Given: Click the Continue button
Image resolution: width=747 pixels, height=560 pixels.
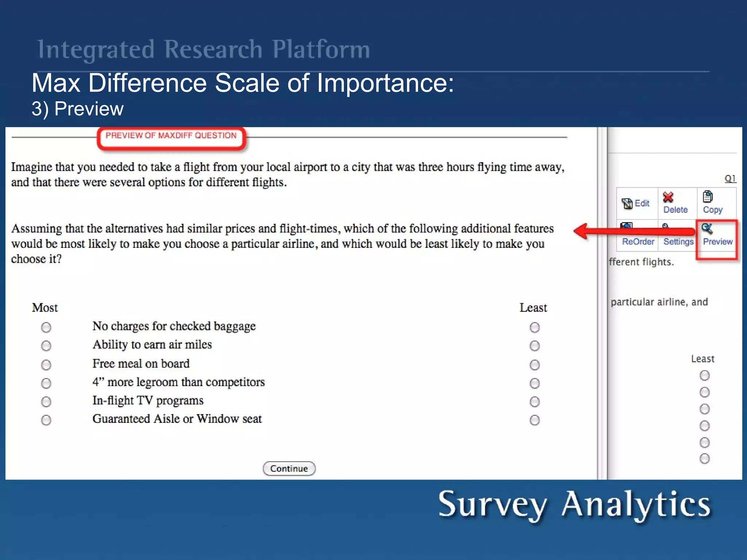Looking at the screenshot, I should click(x=289, y=468).
